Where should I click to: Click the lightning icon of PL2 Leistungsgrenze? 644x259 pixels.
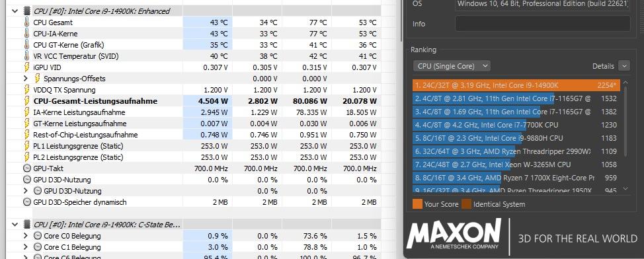pos(27,157)
